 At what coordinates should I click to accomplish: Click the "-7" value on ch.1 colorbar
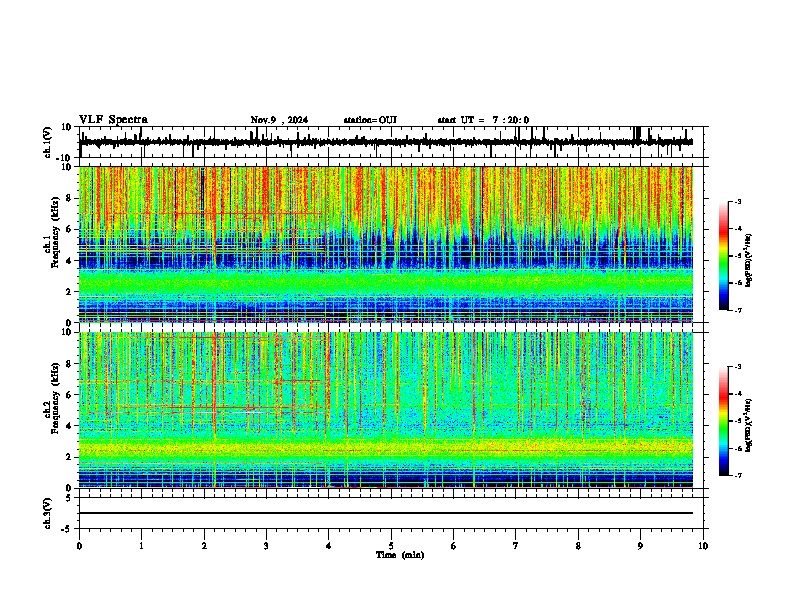coord(738,310)
